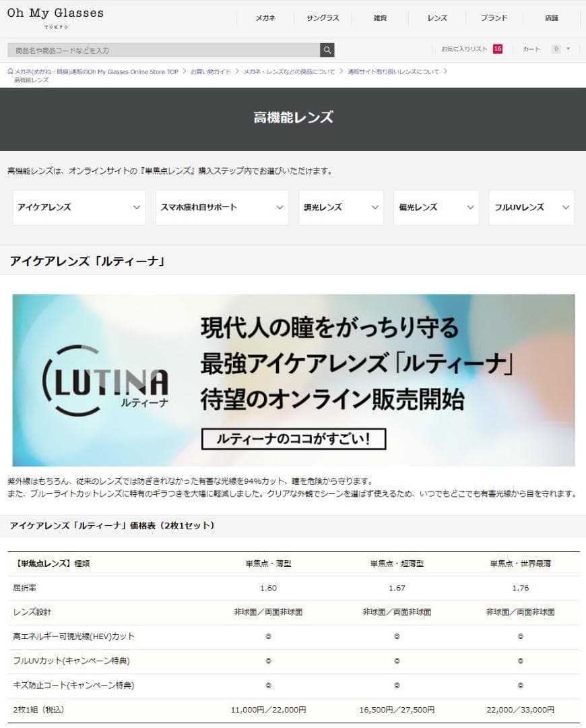Open the メガネ menu item

265,18
